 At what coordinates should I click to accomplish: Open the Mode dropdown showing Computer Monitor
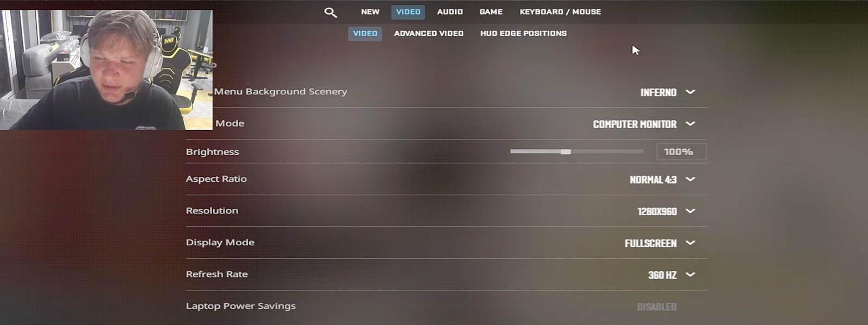coord(643,124)
